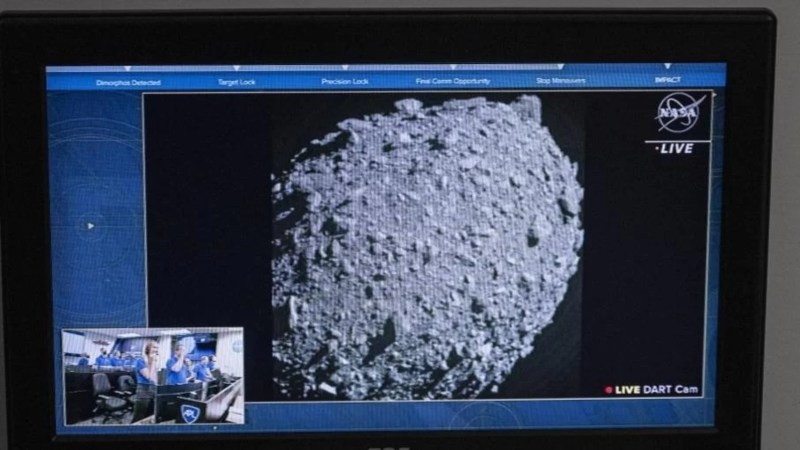Open the mission control room thumbnail

click(x=153, y=377)
